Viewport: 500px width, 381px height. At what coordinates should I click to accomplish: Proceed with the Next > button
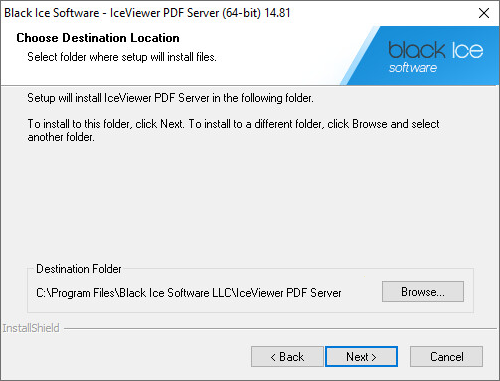click(x=361, y=357)
